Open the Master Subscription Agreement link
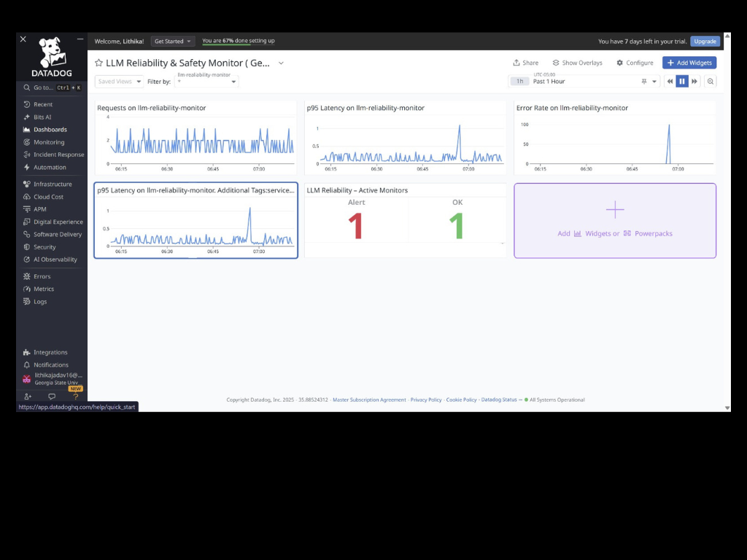Viewport: 747px width, 560px height. 369,400
